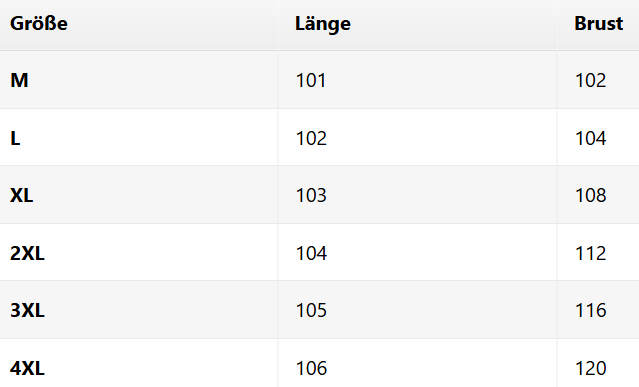Click Brust value 108 in XL row

pyautogui.click(x=591, y=196)
